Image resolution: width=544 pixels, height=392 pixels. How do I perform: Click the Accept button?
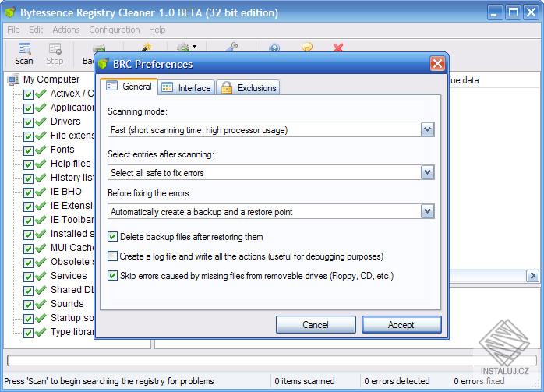[x=401, y=325]
